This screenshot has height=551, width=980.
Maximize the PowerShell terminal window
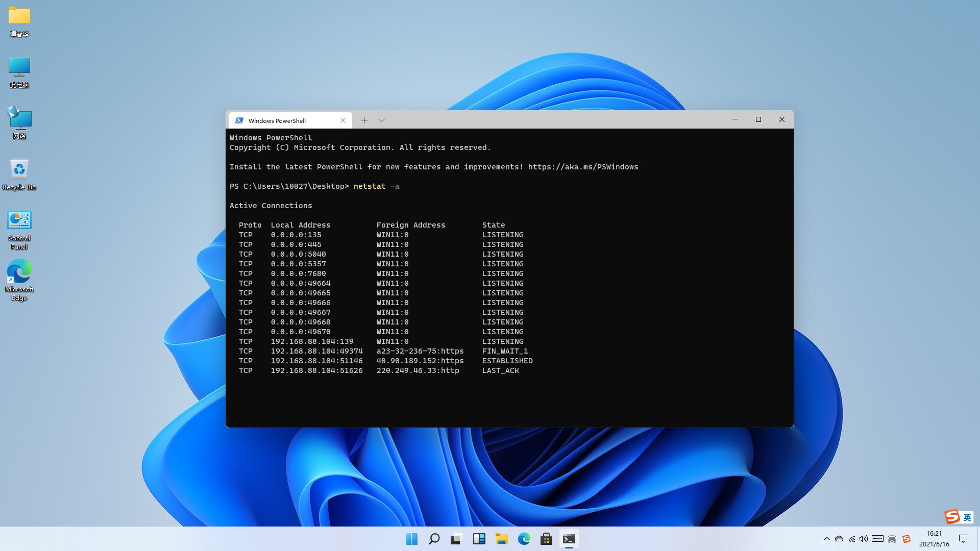[x=758, y=119]
